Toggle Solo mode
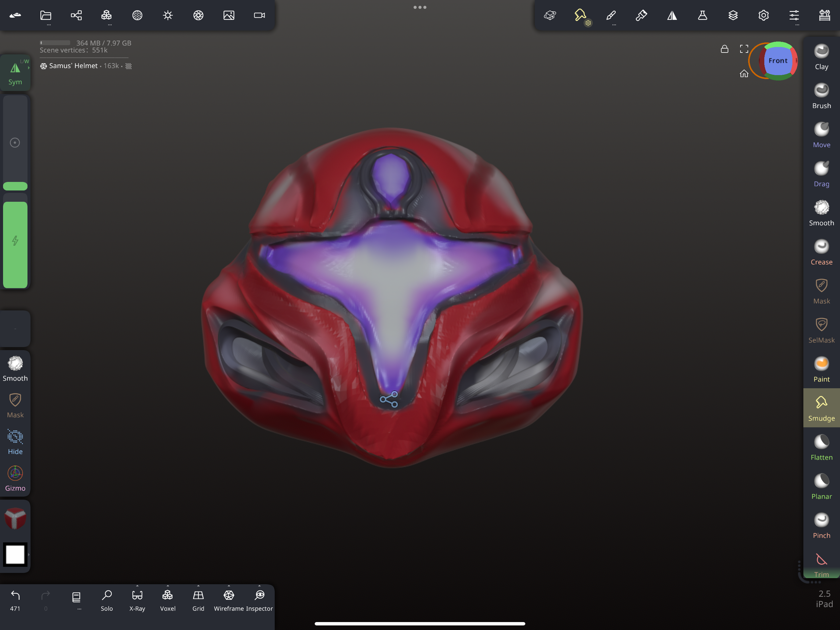The width and height of the screenshot is (840, 630). [107, 601]
